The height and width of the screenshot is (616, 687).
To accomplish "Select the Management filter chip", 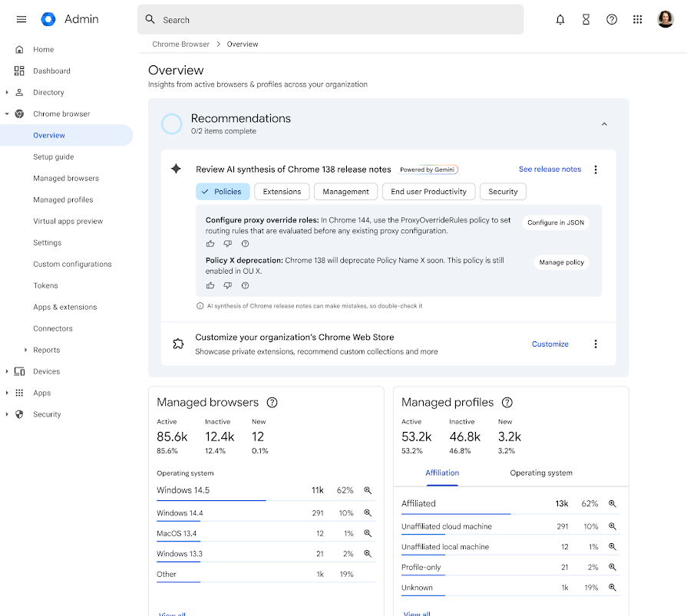I will (345, 191).
